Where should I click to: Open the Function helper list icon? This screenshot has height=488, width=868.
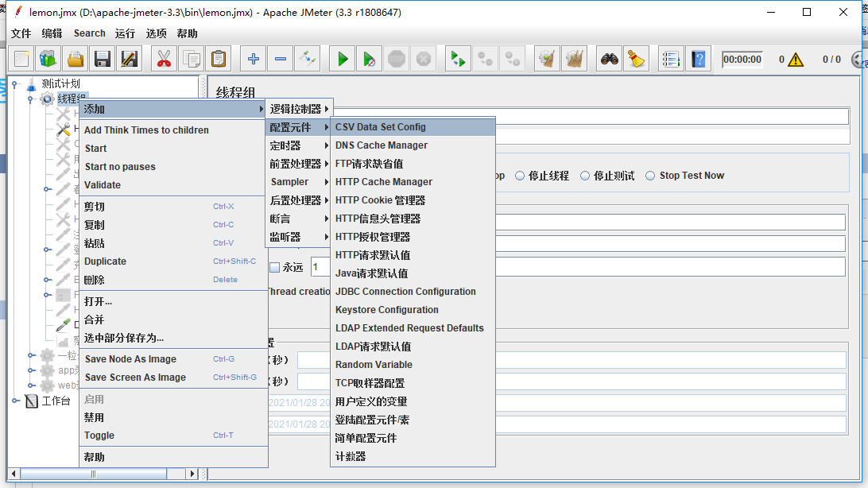670,59
